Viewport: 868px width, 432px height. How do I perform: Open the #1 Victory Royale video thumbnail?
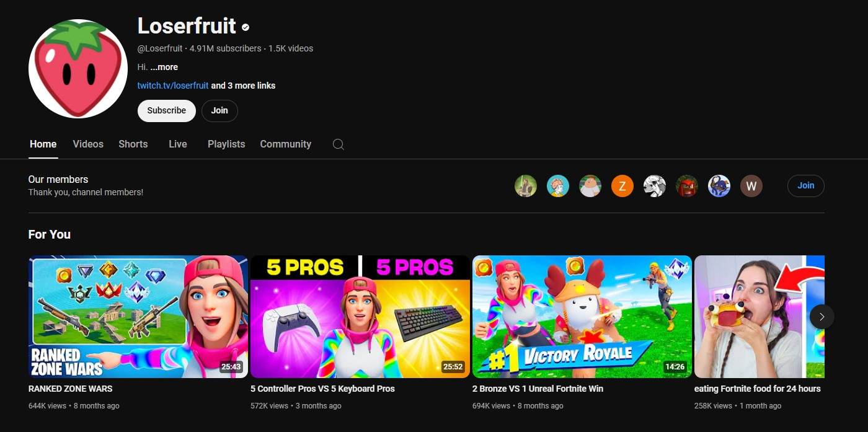pyautogui.click(x=582, y=317)
